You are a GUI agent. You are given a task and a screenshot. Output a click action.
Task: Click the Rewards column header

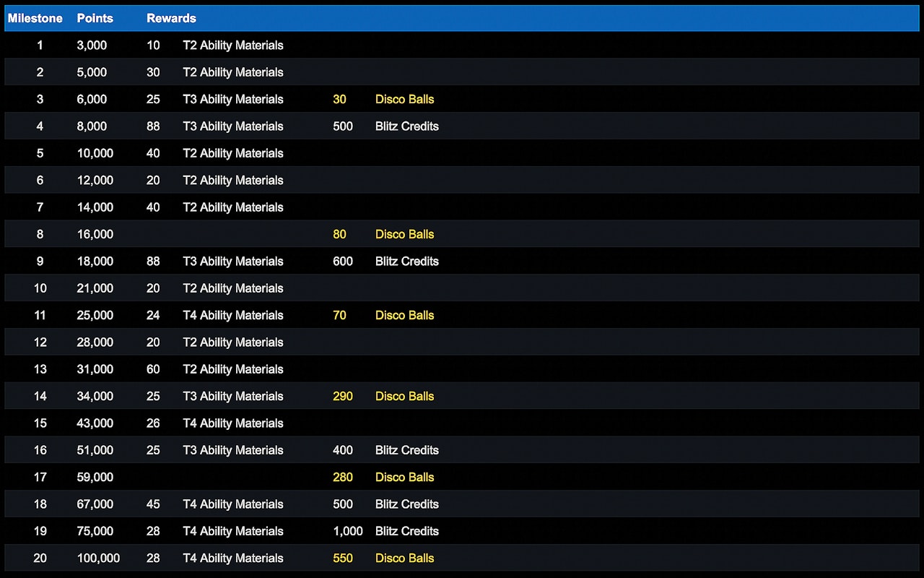[171, 18]
